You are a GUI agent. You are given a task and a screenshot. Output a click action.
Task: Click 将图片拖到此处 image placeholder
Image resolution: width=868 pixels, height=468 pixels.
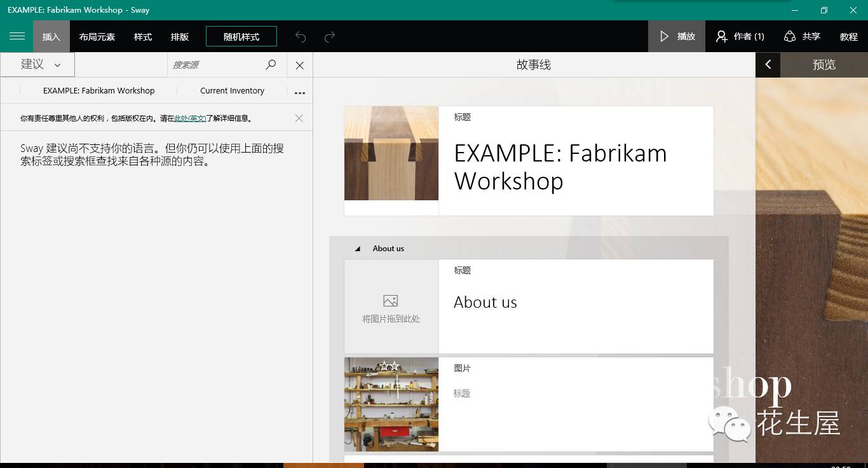(x=391, y=306)
